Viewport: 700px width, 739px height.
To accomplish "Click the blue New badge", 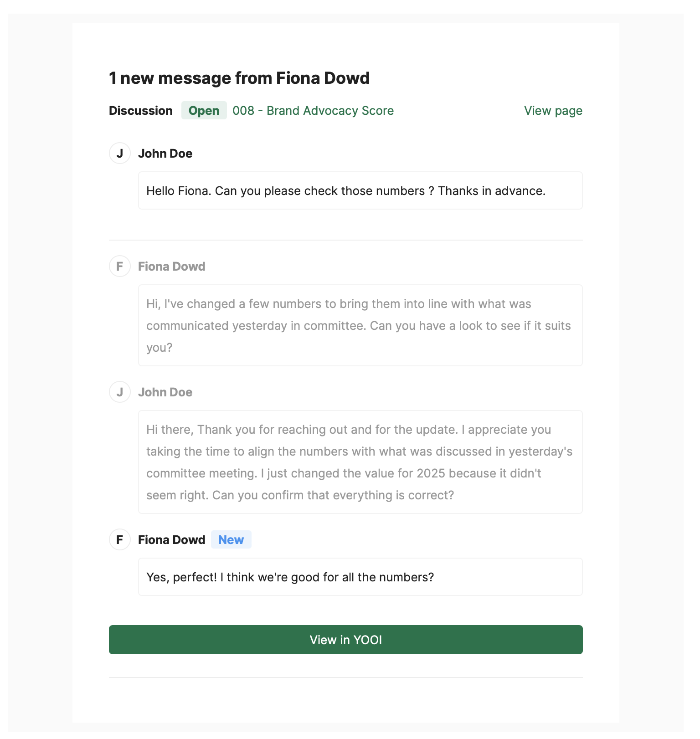I will [x=231, y=539].
